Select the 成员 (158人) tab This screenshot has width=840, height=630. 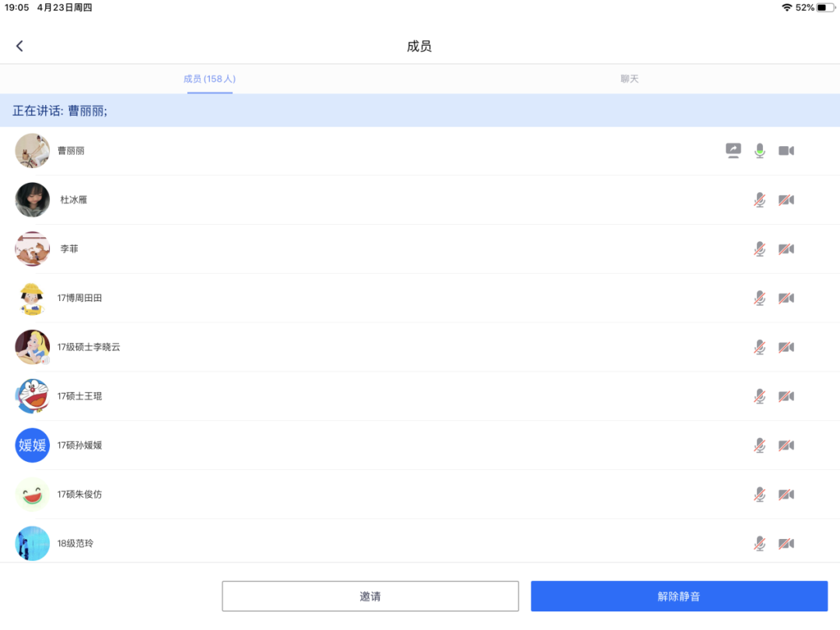pos(209,79)
